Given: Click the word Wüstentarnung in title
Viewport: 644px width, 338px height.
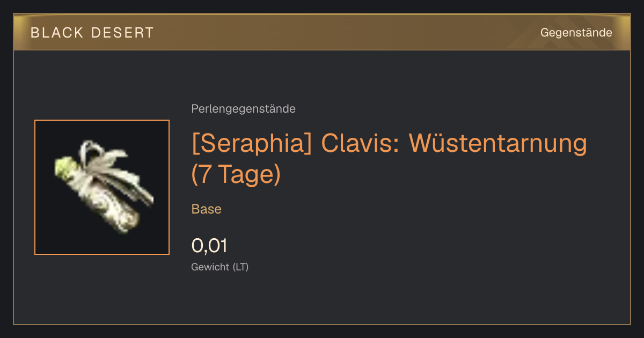Looking at the screenshot, I should [498, 143].
